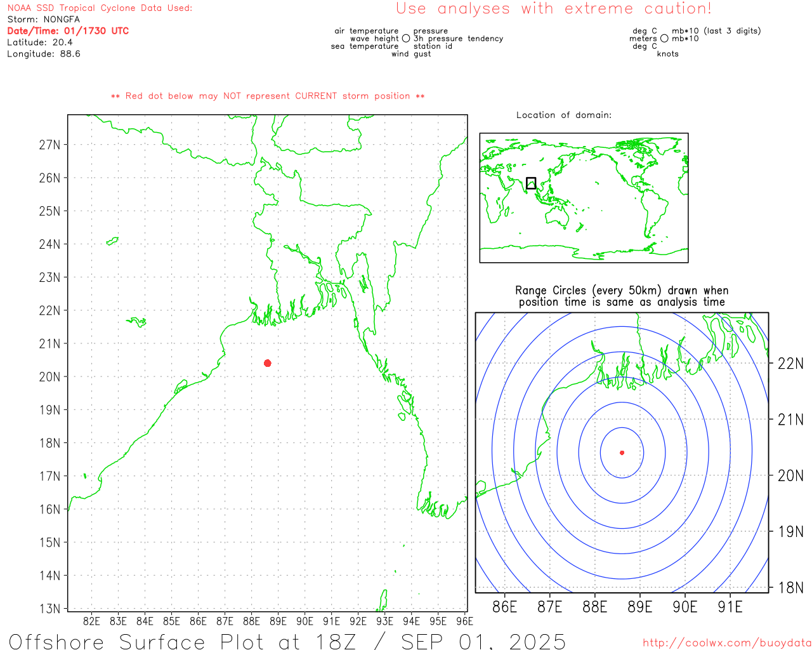Click the 'Latitude: 20.4' value
This screenshot has height=650, width=812.
(x=40, y=43)
